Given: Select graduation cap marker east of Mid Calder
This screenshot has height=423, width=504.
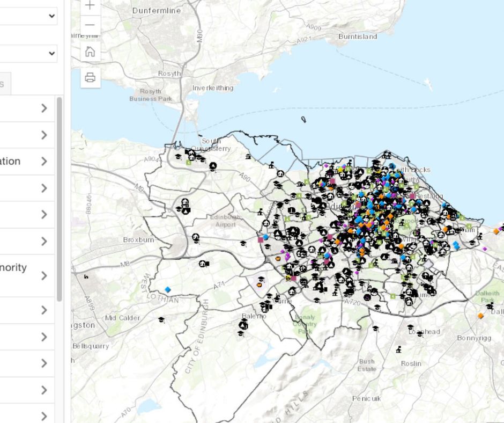Looking at the screenshot, I should 161,320.
